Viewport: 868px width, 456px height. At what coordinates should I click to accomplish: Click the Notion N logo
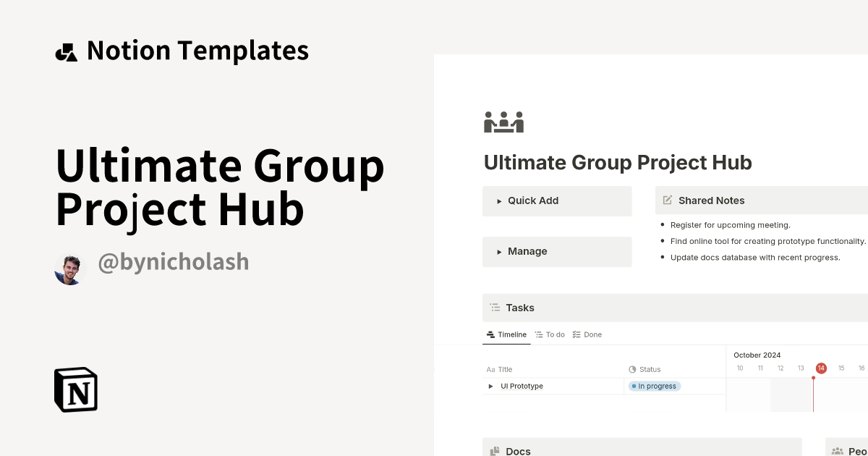pos(75,390)
